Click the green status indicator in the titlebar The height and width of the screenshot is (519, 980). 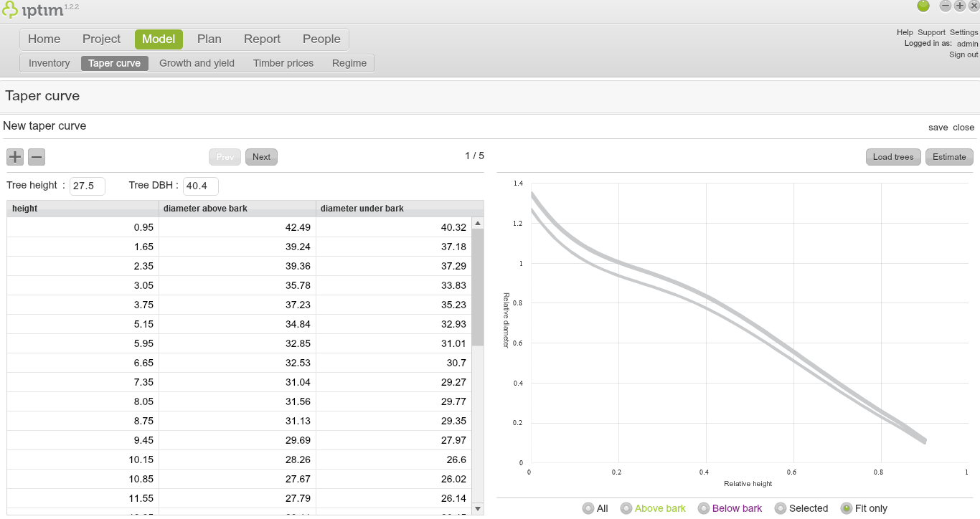pos(923,6)
